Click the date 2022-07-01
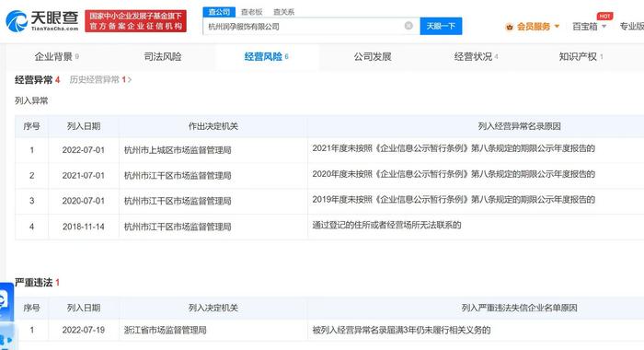This screenshot has width=644, height=350. coord(84,150)
